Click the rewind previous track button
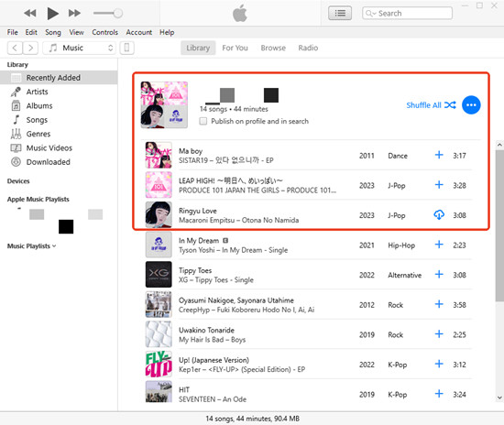The height and width of the screenshot is (425, 504). [x=30, y=13]
